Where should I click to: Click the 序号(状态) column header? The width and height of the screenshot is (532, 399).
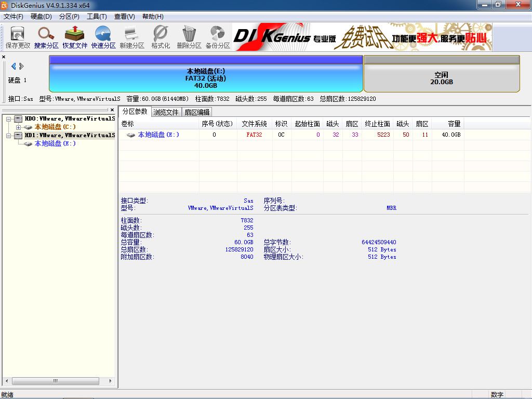coord(218,124)
